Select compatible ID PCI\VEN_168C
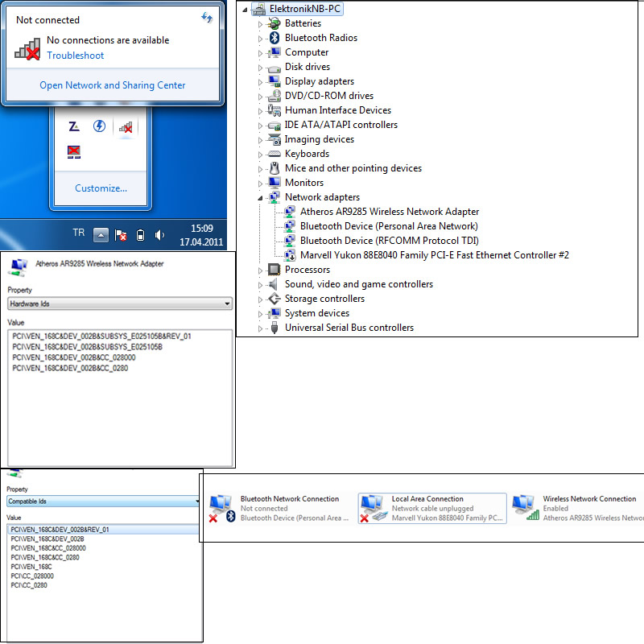Image resolution: width=644 pixels, height=644 pixels. [31, 567]
